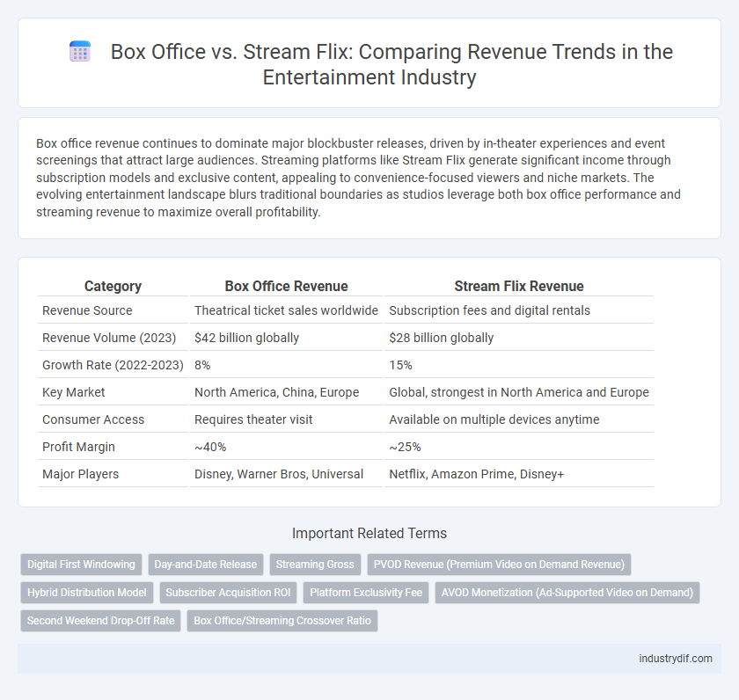
Task: Select the Subscriber Acquisition ROI tag
Action: pyautogui.click(x=228, y=593)
